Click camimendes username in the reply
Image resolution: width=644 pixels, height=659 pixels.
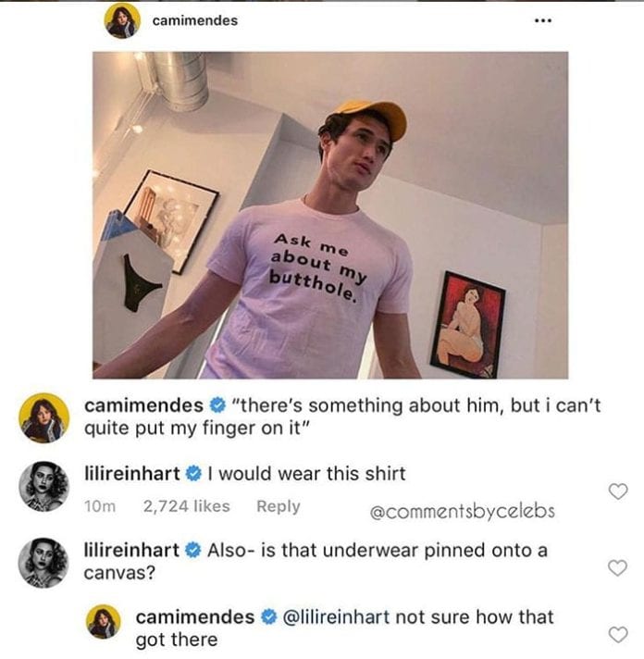(195, 617)
